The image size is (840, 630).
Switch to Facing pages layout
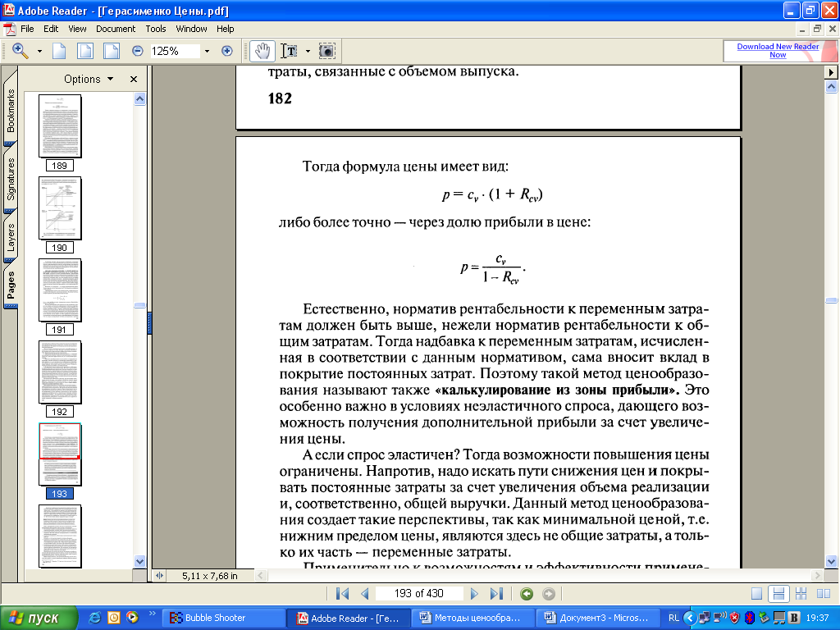click(824, 594)
